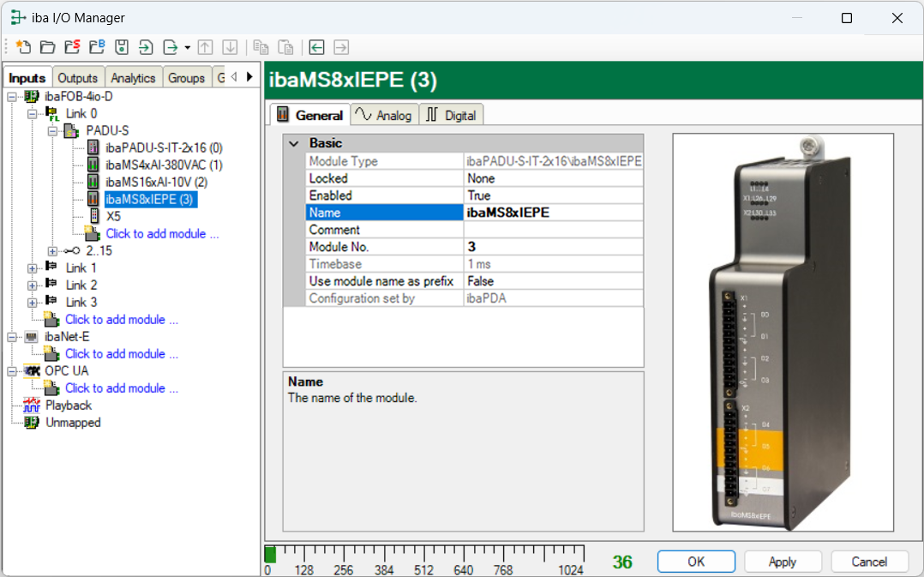This screenshot has height=577, width=924.
Task: Open the Export dropdown arrow in toolbar
Action: 187,47
